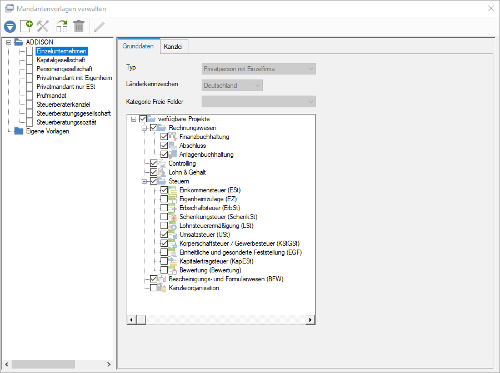Check the Einheitliche und gesonderte Feststellung checkbox
This screenshot has height=373, width=500.
tap(164, 252)
